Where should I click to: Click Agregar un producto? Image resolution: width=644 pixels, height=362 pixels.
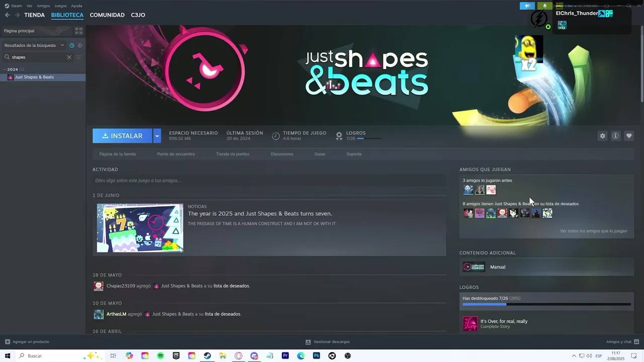point(27,342)
